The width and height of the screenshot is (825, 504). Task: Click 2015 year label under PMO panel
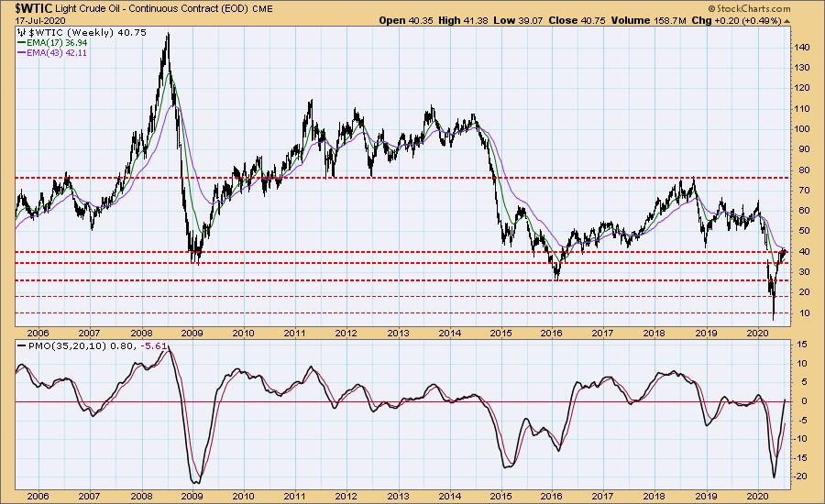point(500,496)
